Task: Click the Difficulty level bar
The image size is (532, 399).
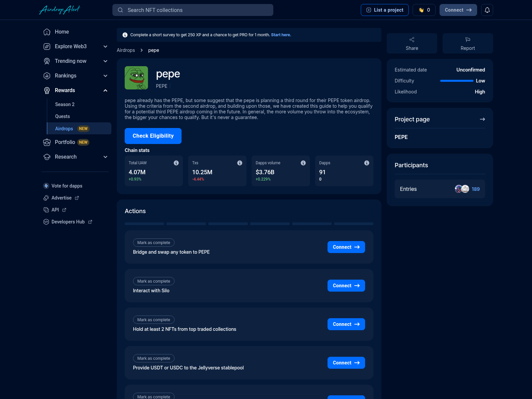Action: (456, 81)
